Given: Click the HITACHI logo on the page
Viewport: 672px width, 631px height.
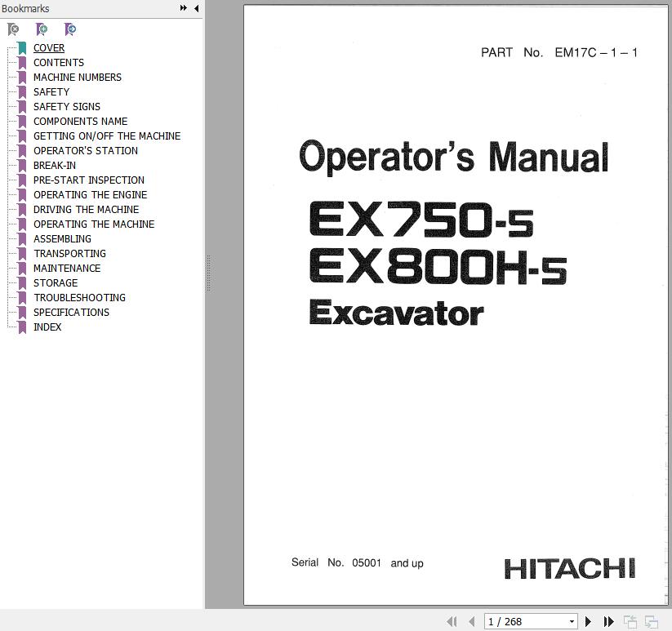Looking at the screenshot, I should click(x=570, y=568).
